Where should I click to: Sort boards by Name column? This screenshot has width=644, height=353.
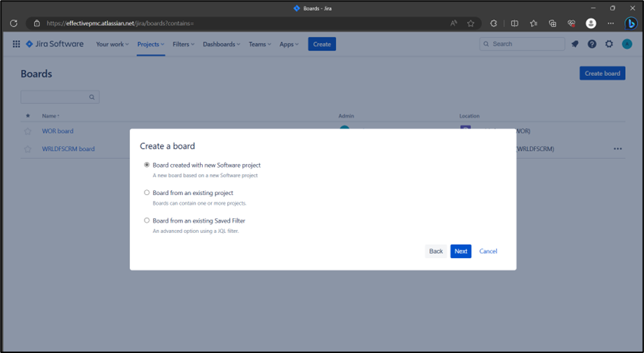[51, 116]
